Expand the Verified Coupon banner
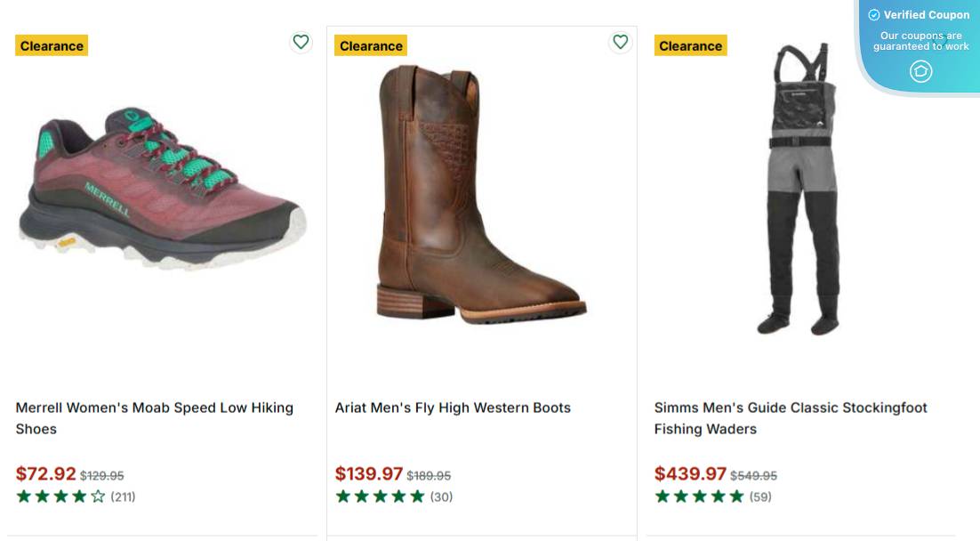Viewport: 980px width, 541px height. (920, 40)
